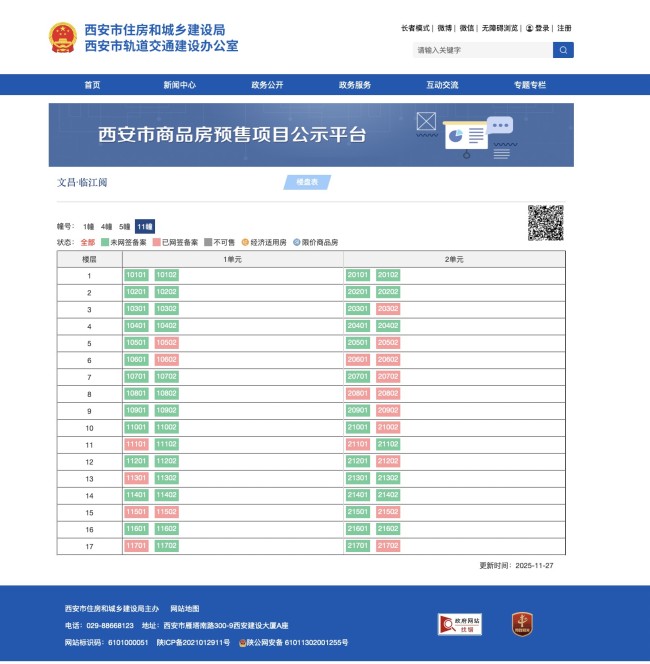This screenshot has height=664, width=650.
Task: Open unit 11001 on floor 10
Action: pyautogui.click(x=136, y=427)
